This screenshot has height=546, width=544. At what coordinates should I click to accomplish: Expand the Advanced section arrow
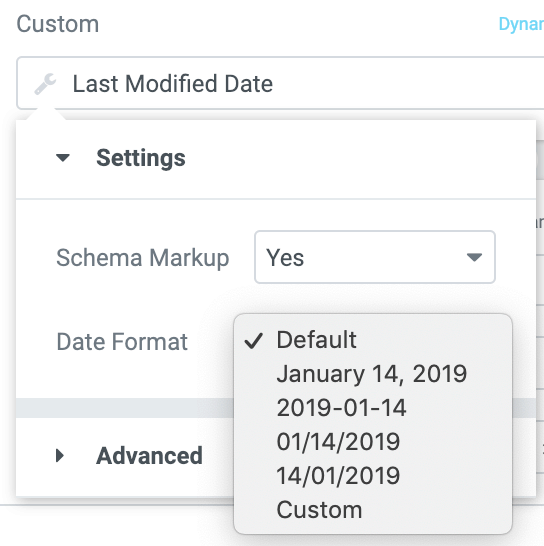click(x=60, y=455)
